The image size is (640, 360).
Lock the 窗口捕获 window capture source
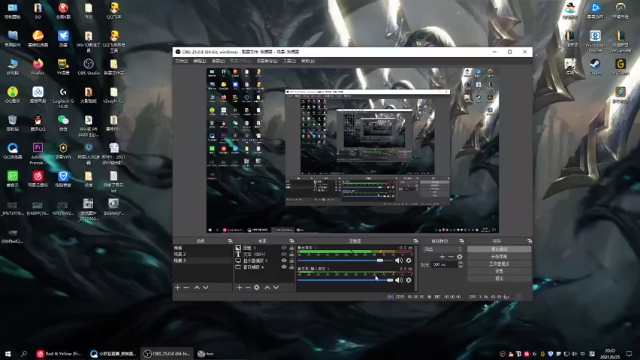coord(291,267)
